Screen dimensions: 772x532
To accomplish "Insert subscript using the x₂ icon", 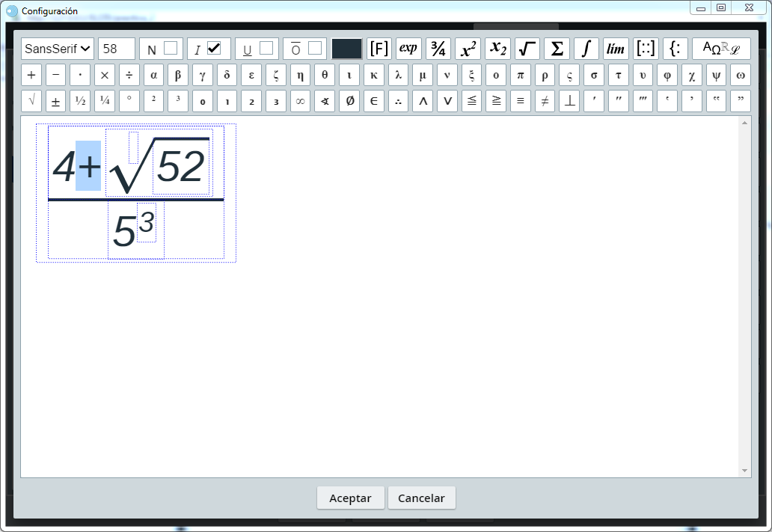I will (x=497, y=49).
